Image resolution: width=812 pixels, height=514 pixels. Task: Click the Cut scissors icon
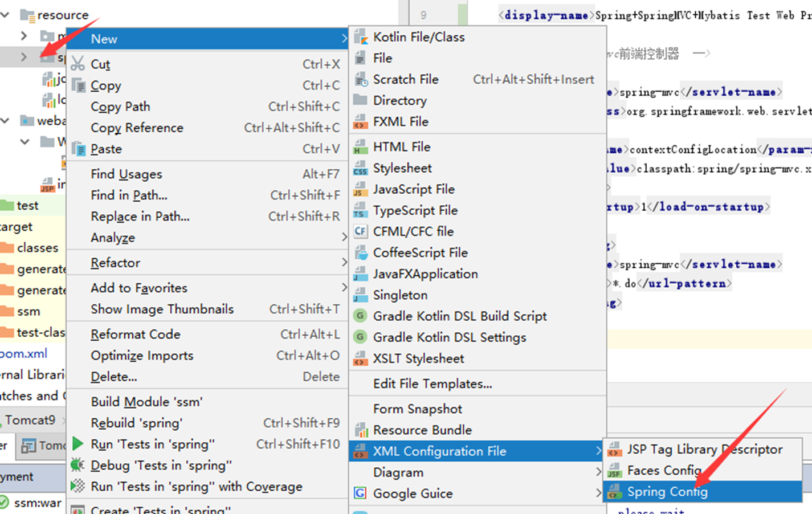(78, 64)
